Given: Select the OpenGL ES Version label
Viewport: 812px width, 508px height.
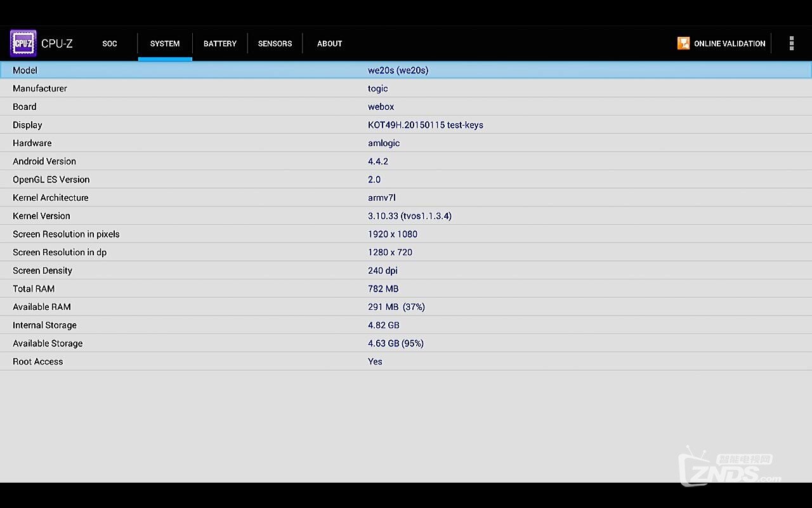Looking at the screenshot, I should (x=51, y=180).
